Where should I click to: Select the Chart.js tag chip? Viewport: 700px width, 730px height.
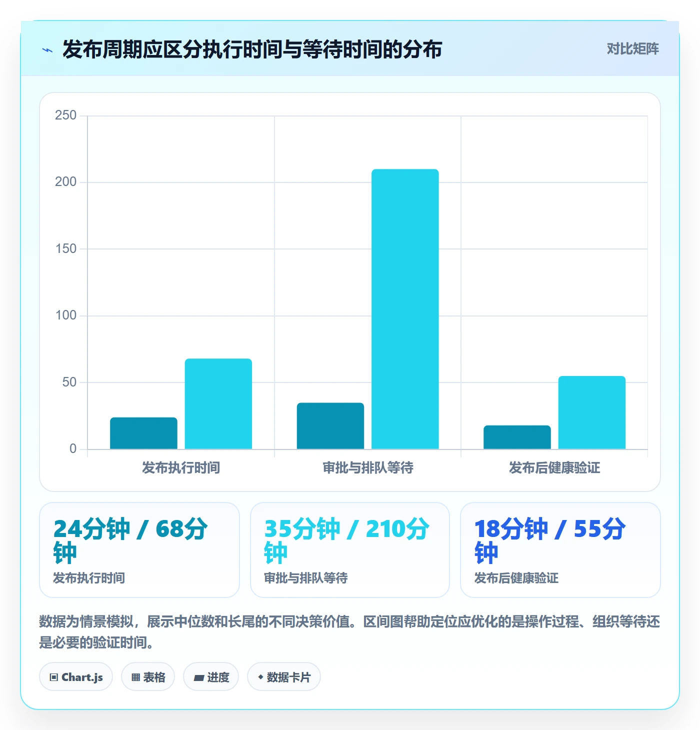(x=76, y=677)
